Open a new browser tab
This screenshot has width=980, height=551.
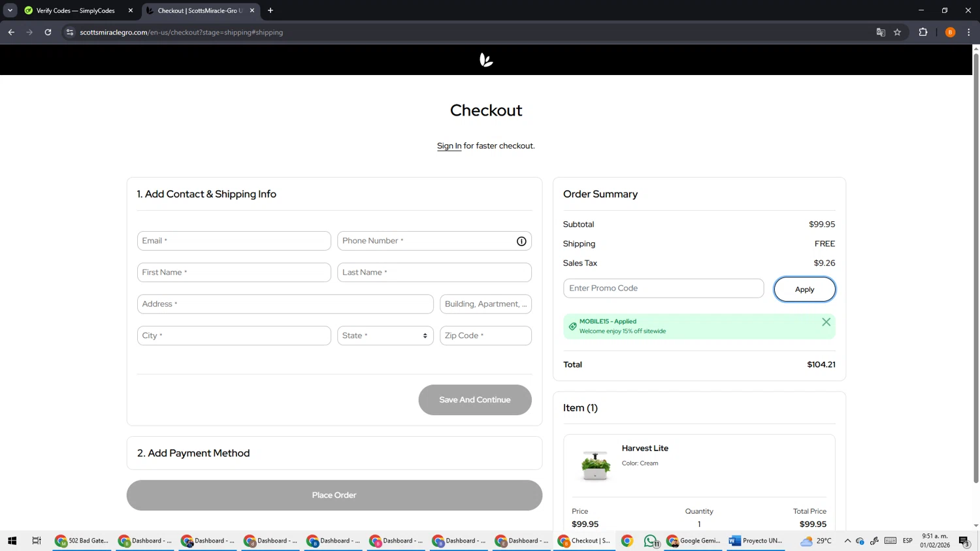270,10
